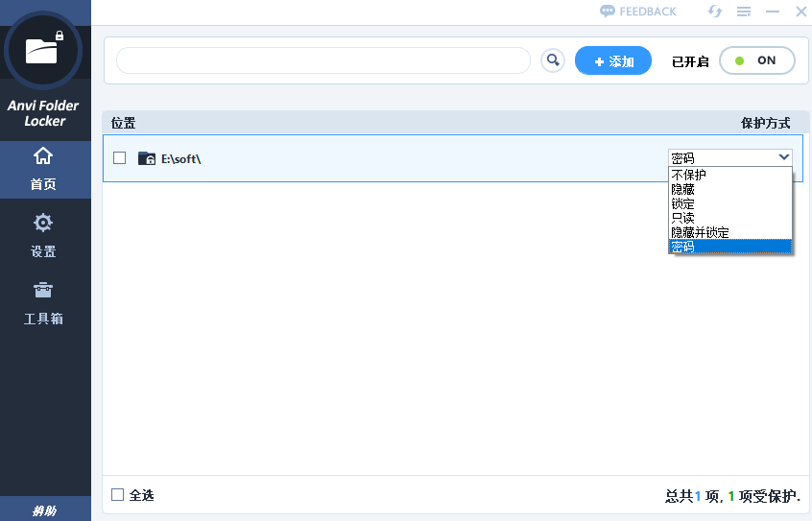
Task: Click the refresh arrows icon in title bar
Action: 714,12
